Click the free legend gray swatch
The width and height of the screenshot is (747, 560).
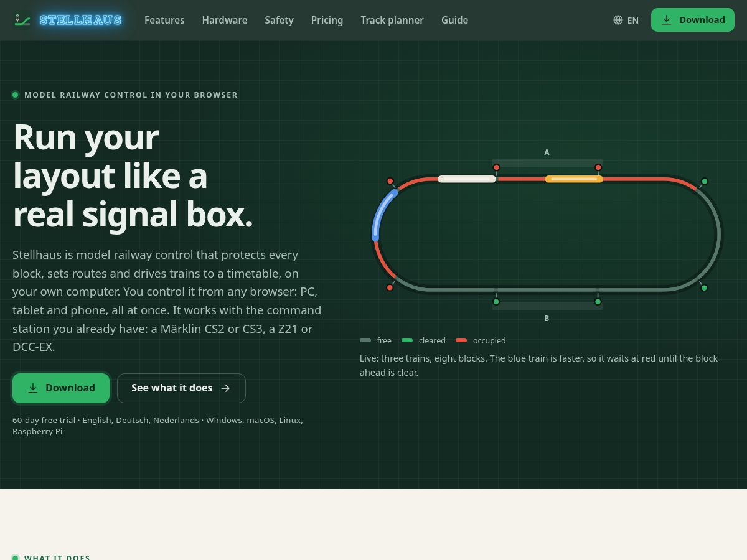click(365, 340)
